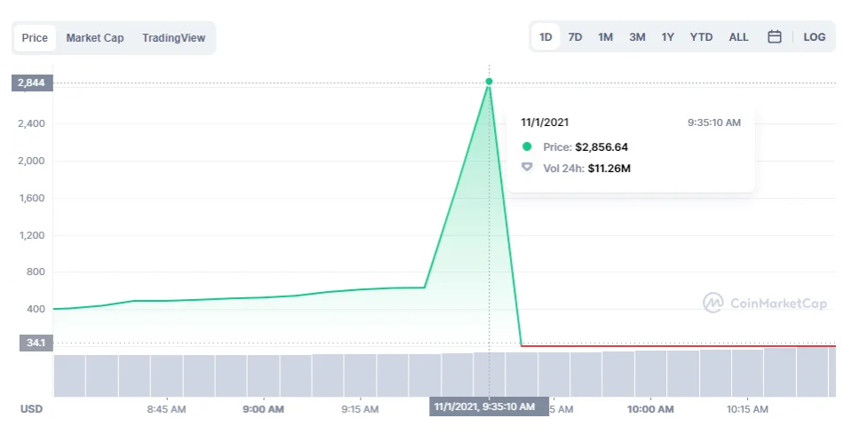The image size is (868, 434).
Task: Set chart range to 1Y
Action: pos(667,37)
